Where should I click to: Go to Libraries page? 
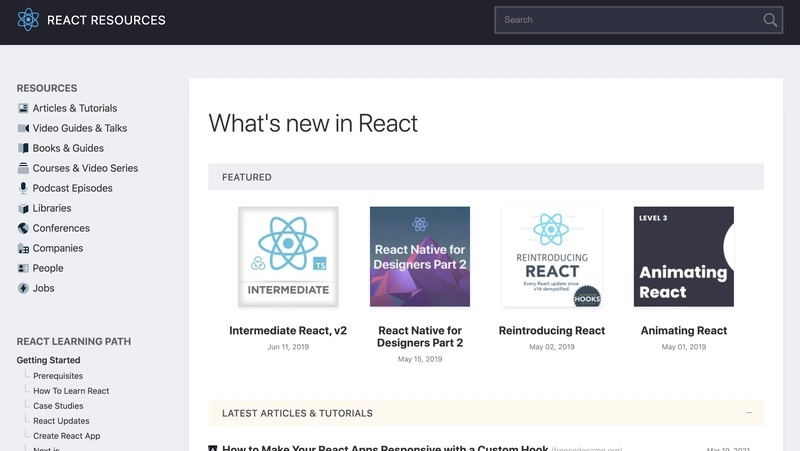point(52,208)
